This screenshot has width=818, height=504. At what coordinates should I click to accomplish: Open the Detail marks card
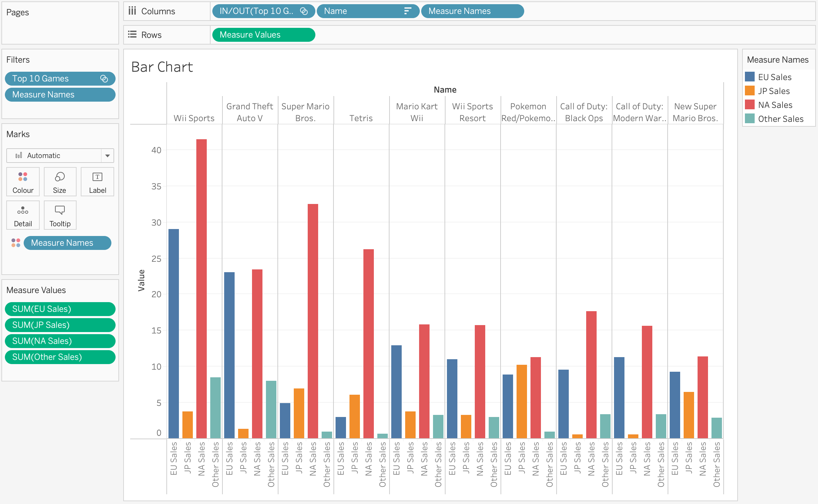pyautogui.click(x=23, y=215)
